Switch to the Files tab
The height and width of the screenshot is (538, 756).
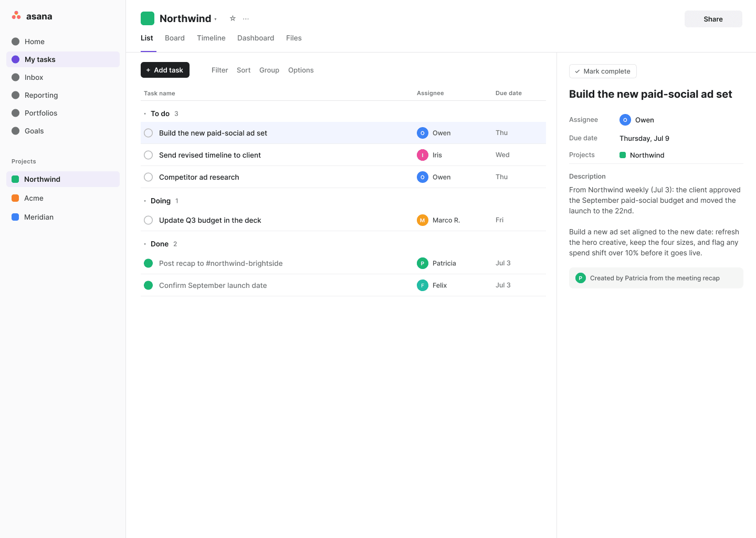pos(294,38)
